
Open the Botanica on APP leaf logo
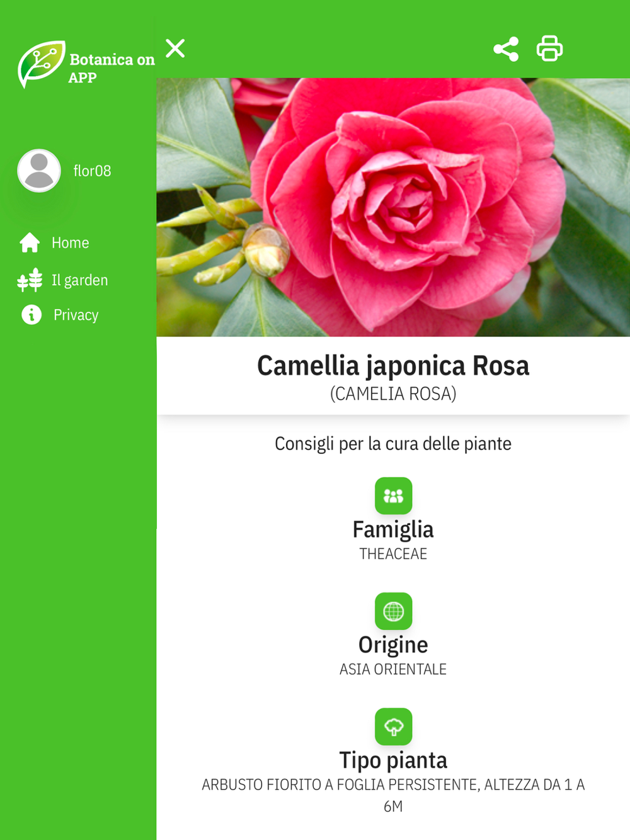click(42, 64)
